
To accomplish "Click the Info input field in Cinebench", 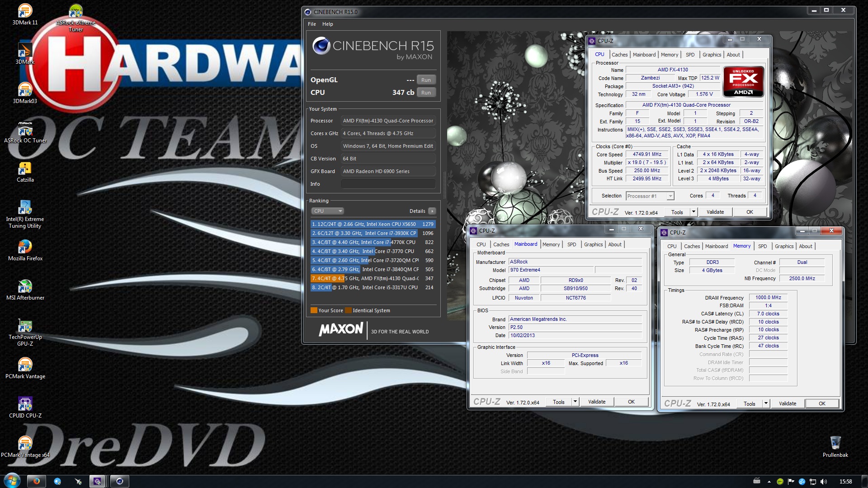I will click(x=388, y=184).
